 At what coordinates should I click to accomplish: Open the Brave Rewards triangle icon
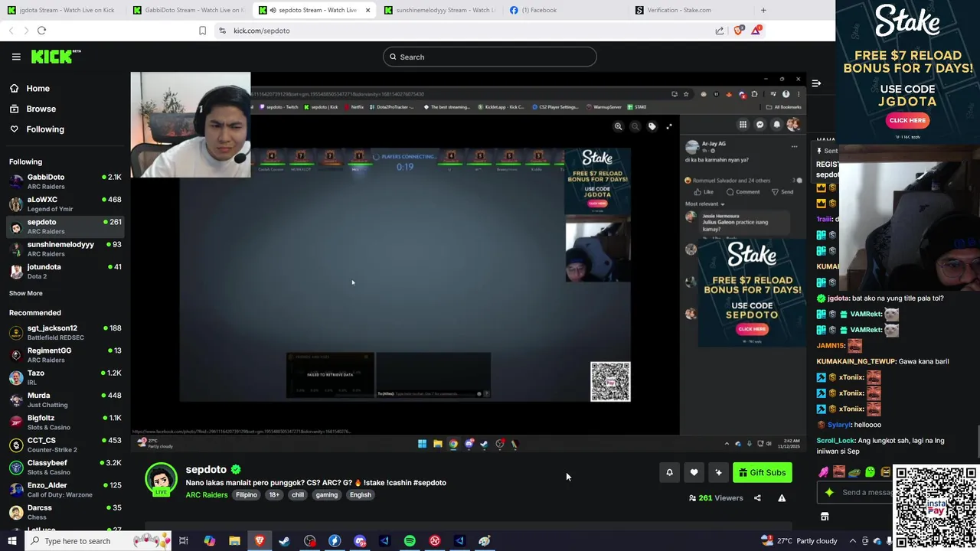pyautogui.click(x=756, y=31)
